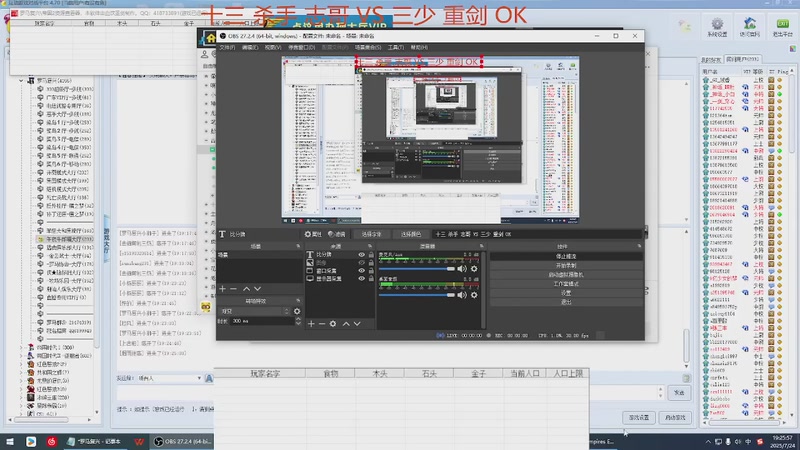Click the remove scene minus icon in OBS
Viewport: 800px width, 450px height.
pos(234,289)
